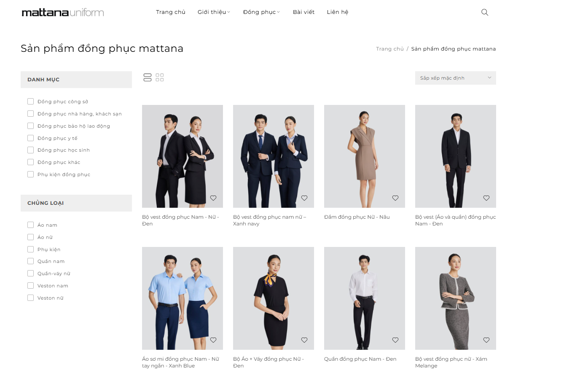This screenshot has height=378, width=588.
Task: View the Bộ vest nam nữ Xanh navy photo
Action: [274, 156]
